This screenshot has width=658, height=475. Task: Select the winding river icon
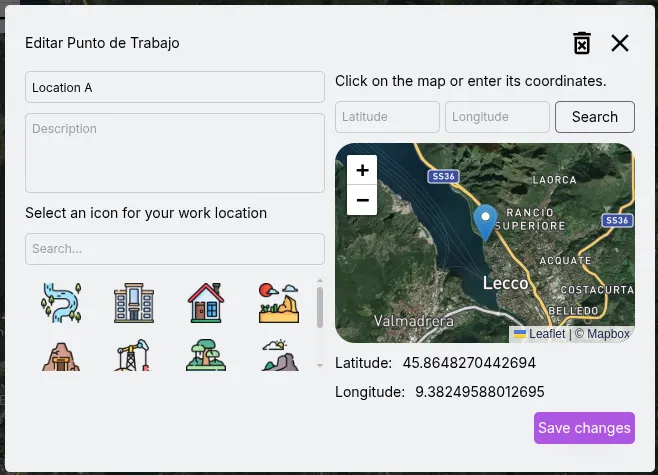(x=61, y=303)
